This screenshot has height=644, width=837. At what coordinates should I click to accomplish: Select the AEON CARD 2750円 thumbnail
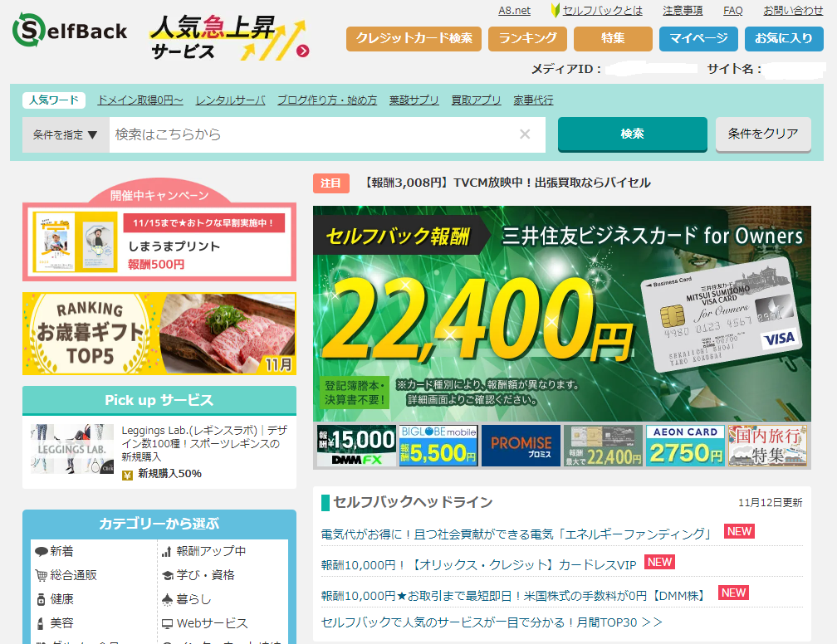(x=685, y=446)
